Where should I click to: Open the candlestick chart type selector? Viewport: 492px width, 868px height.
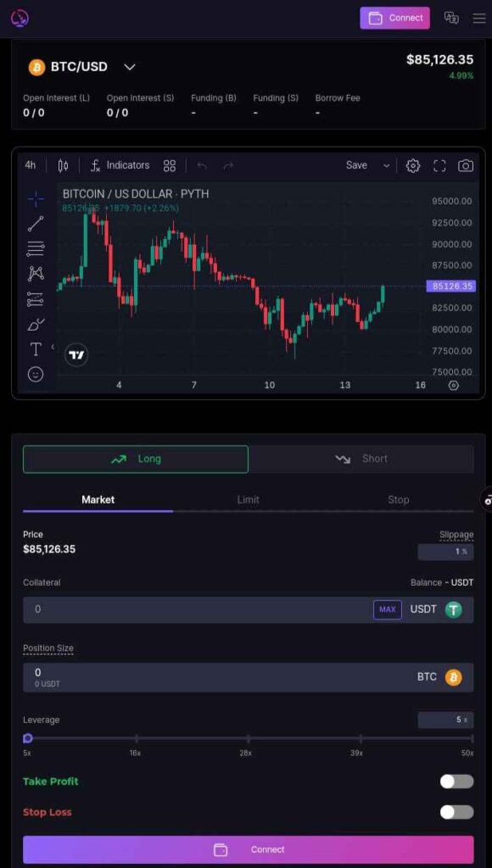[63, 165]
